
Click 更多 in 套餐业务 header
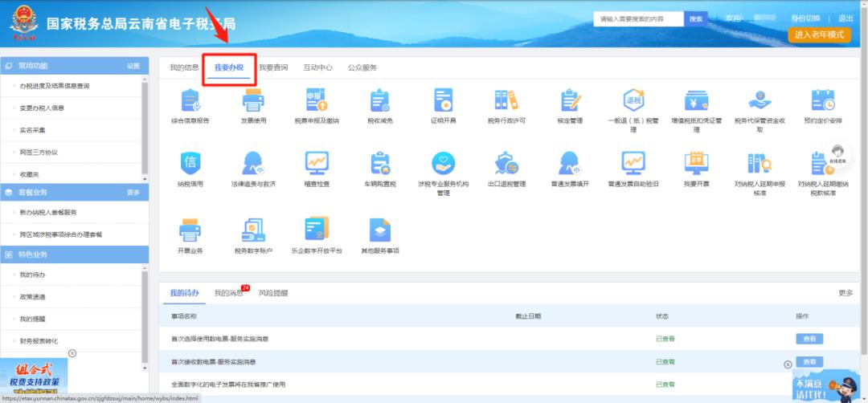click(133, 193)
